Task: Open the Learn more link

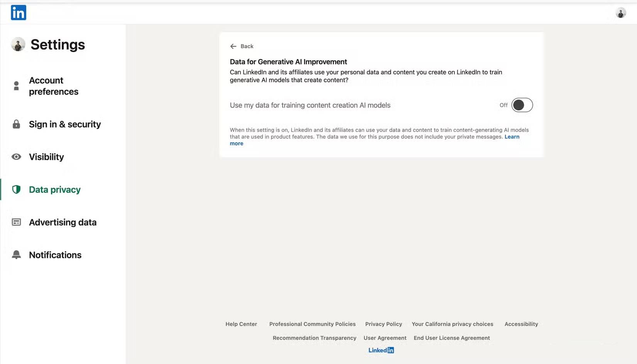Action: pos(512,137)
